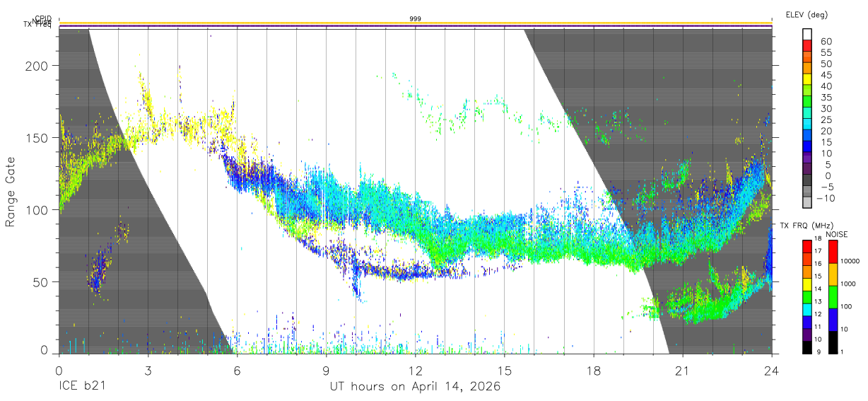Click the blue segment of the NOISE colorbar
Viewport: 868px width, 401px height.
click(x=833, y=318)
